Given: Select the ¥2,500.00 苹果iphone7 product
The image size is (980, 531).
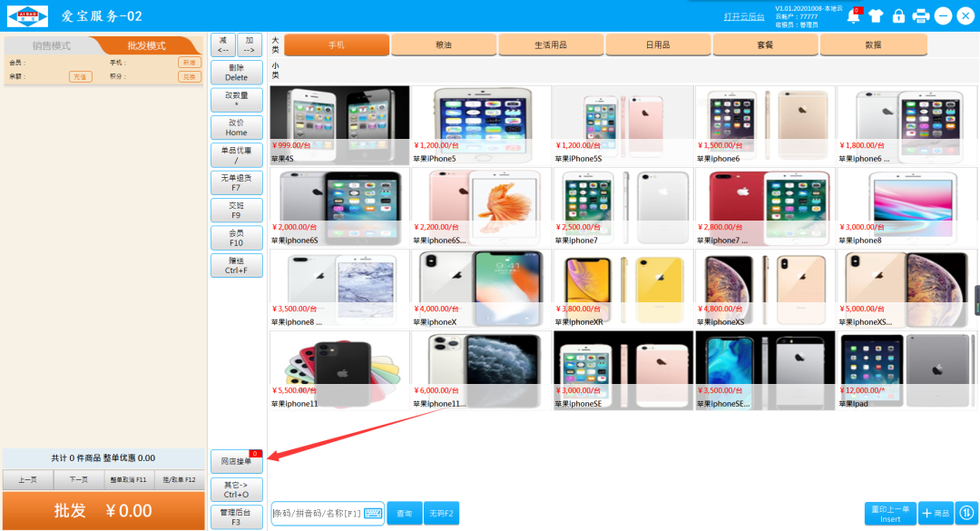Looking at the screenshot, I should pos(623,207).
